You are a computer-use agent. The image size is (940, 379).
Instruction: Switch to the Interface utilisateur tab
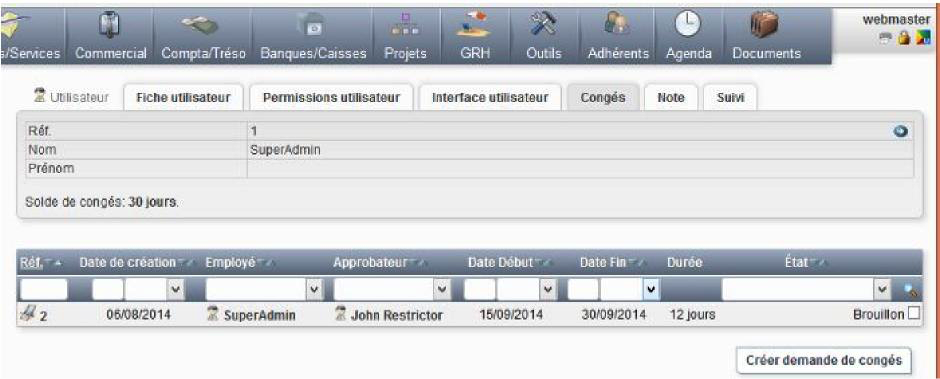[490, 98]
